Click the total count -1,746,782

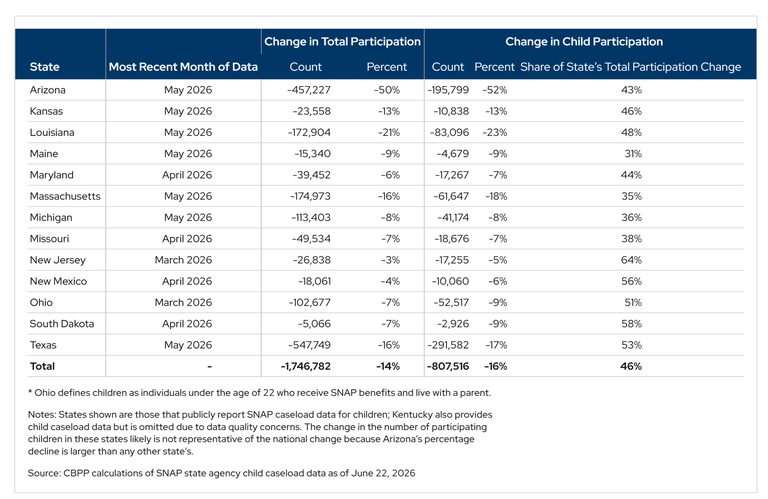(306, 366)
